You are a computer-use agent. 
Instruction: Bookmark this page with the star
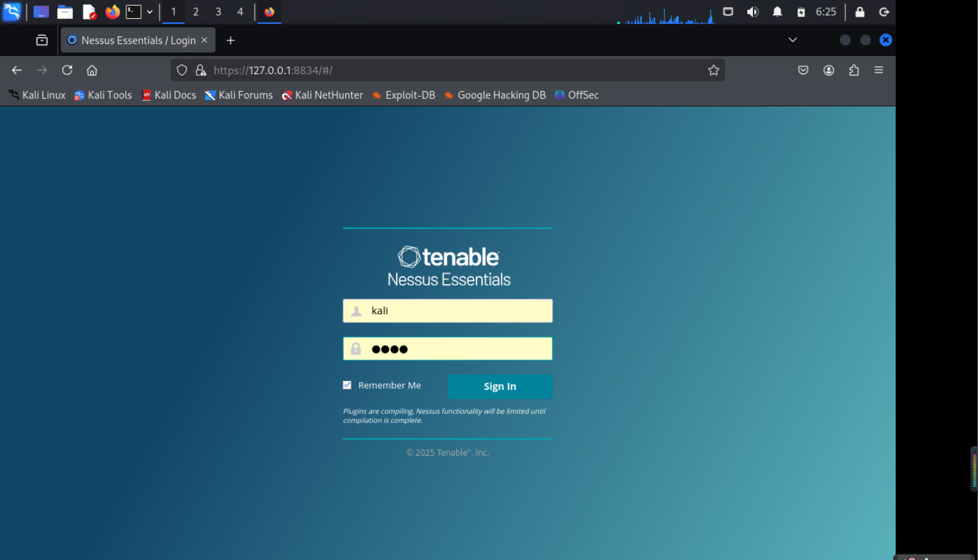[x=713, y=70]
